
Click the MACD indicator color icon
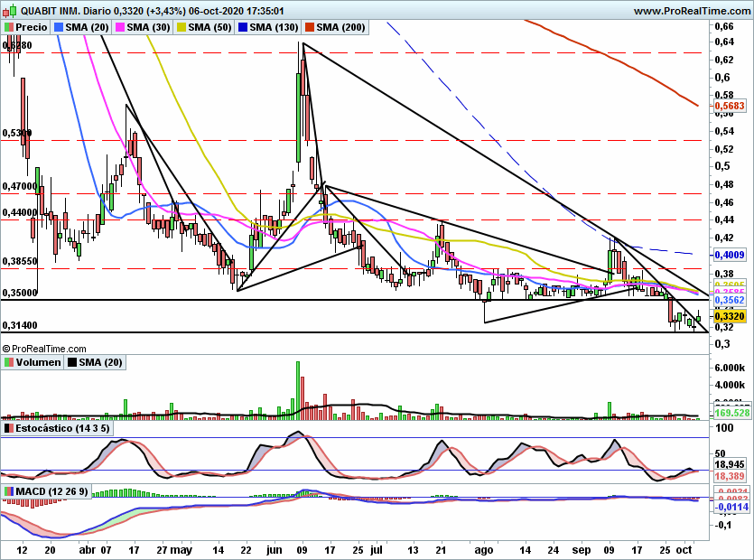9,491
